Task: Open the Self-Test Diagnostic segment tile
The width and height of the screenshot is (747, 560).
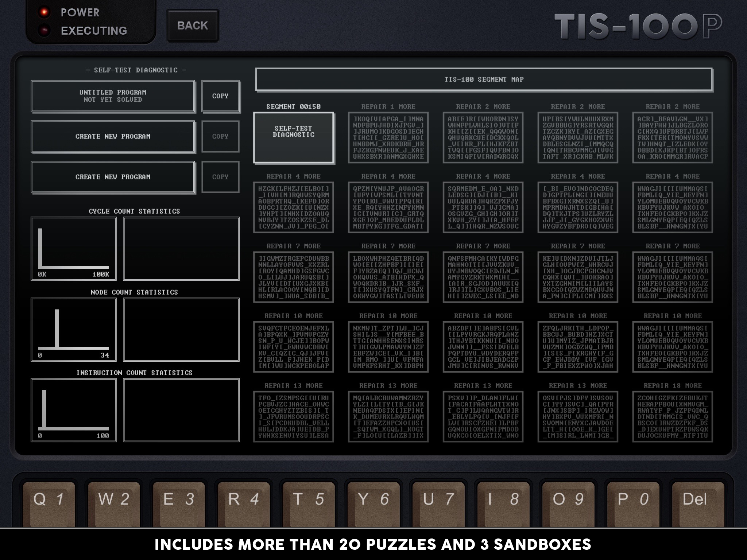Action: pyautogui.click(x=294, y=137)
